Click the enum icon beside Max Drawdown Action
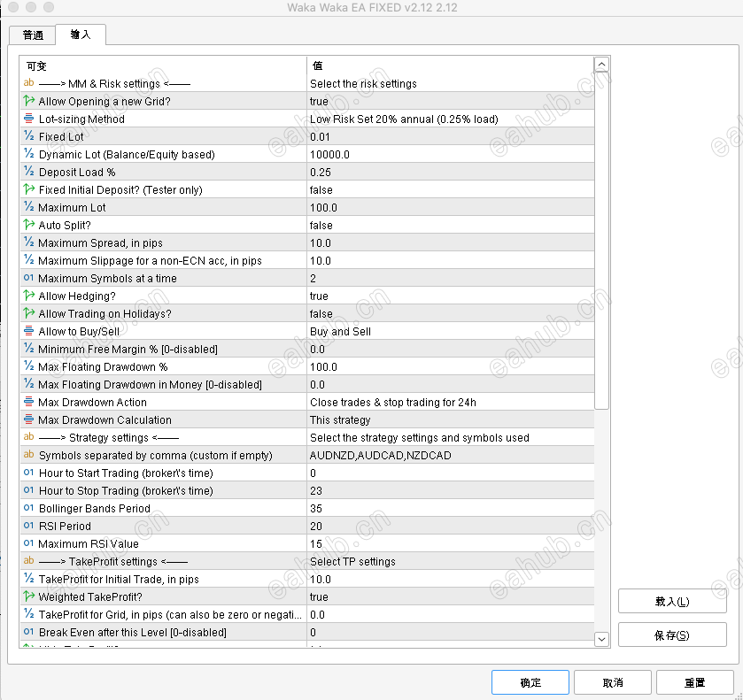This screenshot has width=743, height=700. coord(29,401)
